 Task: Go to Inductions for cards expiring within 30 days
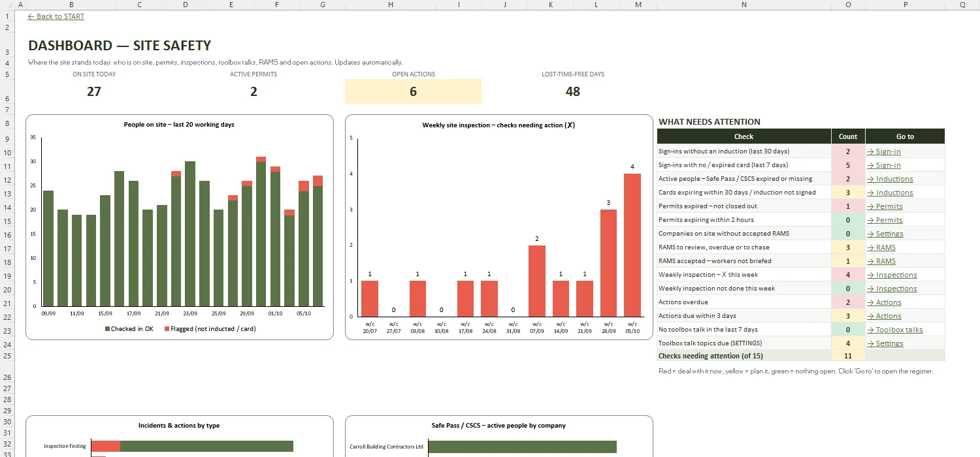(x=890, y=193)
